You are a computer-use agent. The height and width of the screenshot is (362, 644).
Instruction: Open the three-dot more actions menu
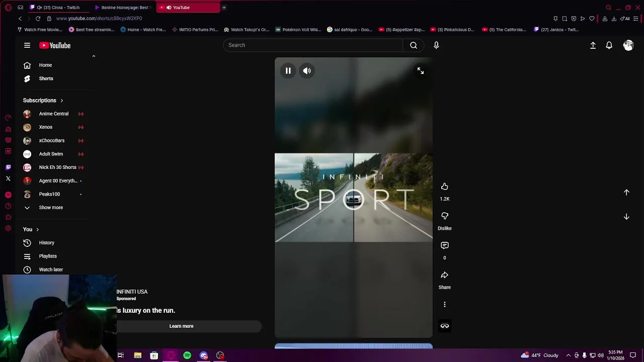coord(445,304)
